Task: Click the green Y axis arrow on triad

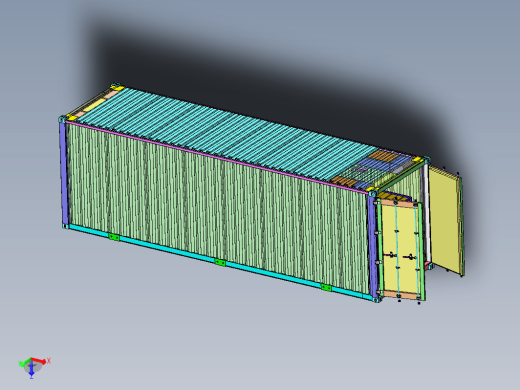Action: [x=24, y=363]
